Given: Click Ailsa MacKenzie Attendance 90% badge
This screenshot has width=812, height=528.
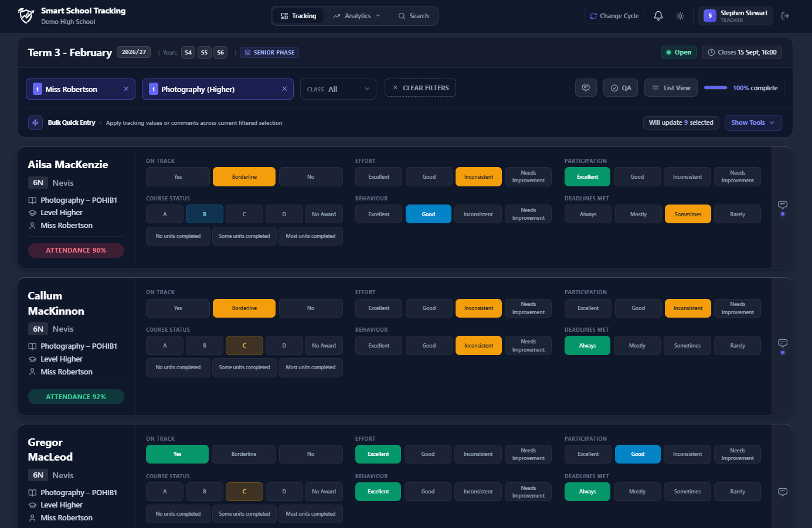Looking at the screenshot, I should [76, 250].
